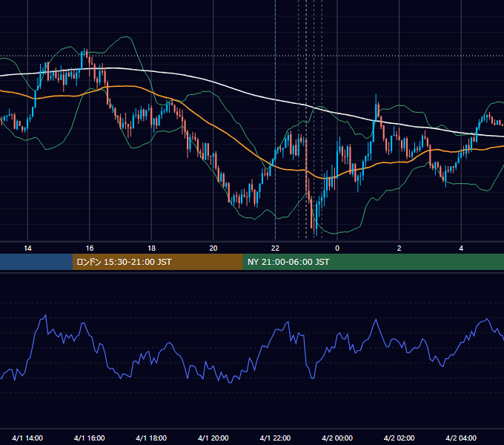Click the '4/1 22:00' date label
The height and width of the screenshot is (445, 504).
point(275,438)
